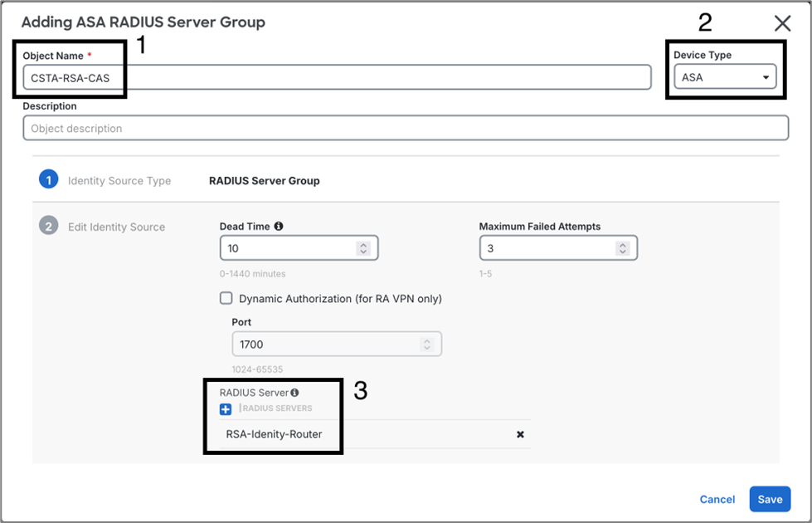Click the Description text field
The image size is (812, 523).
405,129
